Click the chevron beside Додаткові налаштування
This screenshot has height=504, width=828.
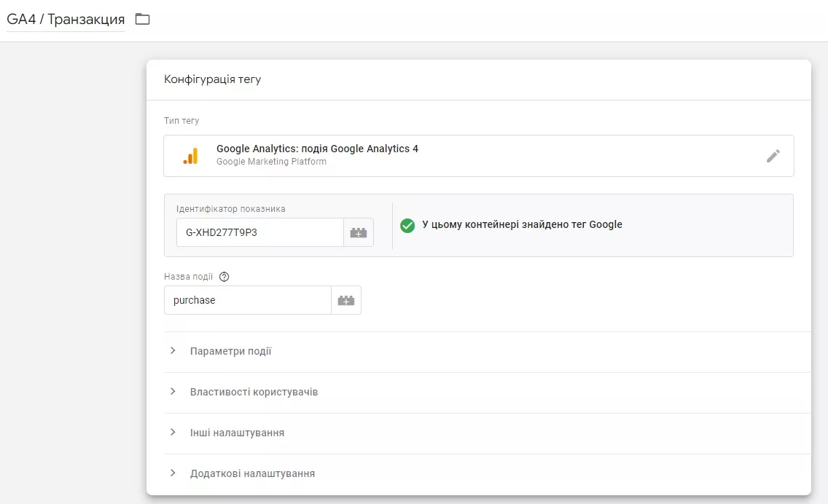coord(173,473)
